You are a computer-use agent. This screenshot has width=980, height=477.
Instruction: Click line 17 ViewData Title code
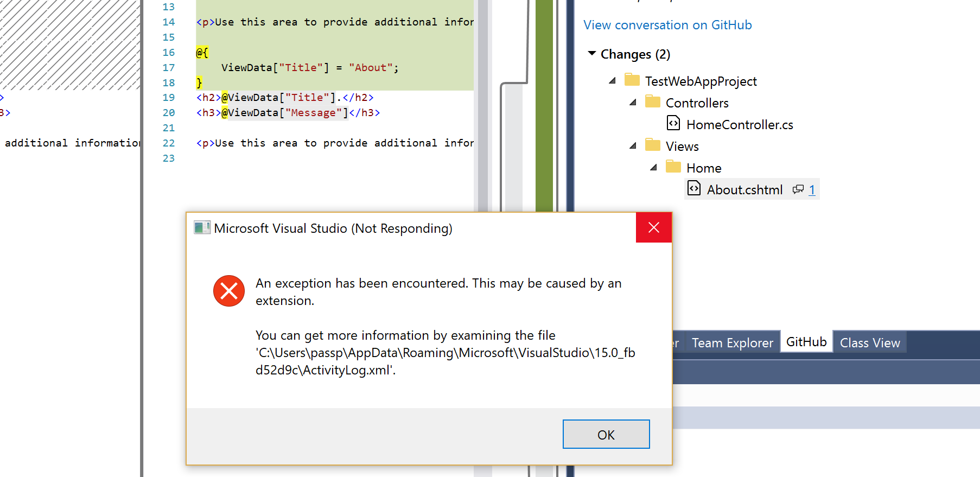coord(310,68)
